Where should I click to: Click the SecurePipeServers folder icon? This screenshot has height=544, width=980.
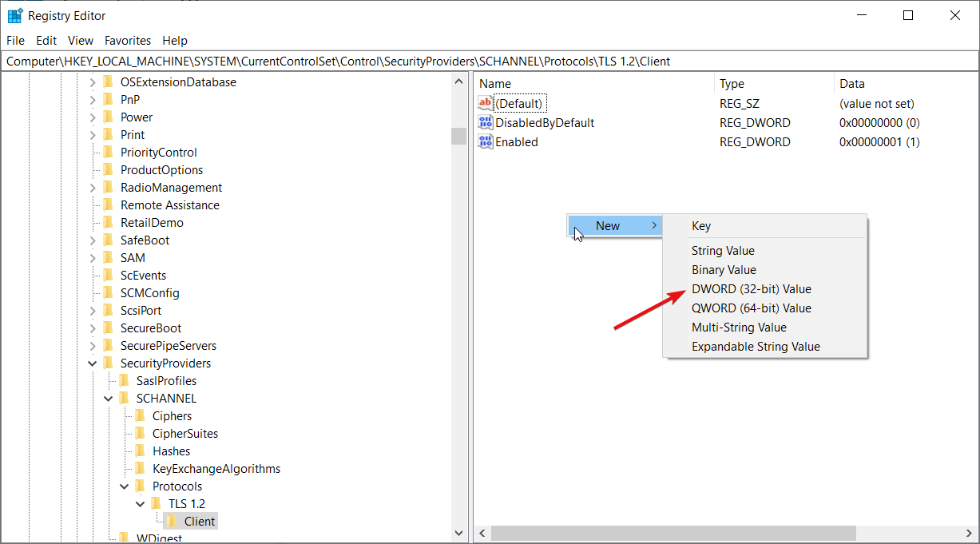point(109,345)
